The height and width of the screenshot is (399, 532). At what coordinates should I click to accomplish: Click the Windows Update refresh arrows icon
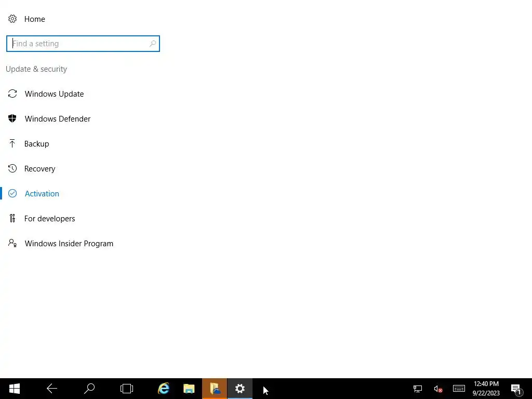(x=12, y=94)
